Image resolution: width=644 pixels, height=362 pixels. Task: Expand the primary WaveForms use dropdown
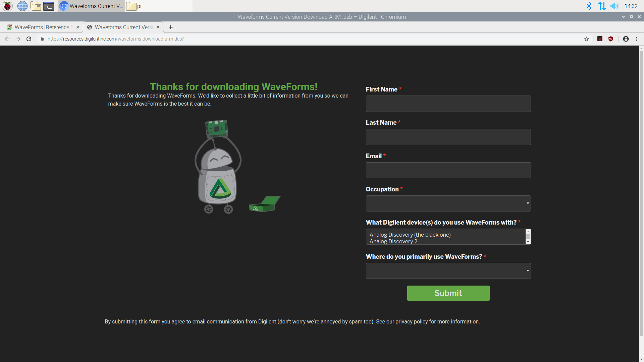[x=448, y=271]
